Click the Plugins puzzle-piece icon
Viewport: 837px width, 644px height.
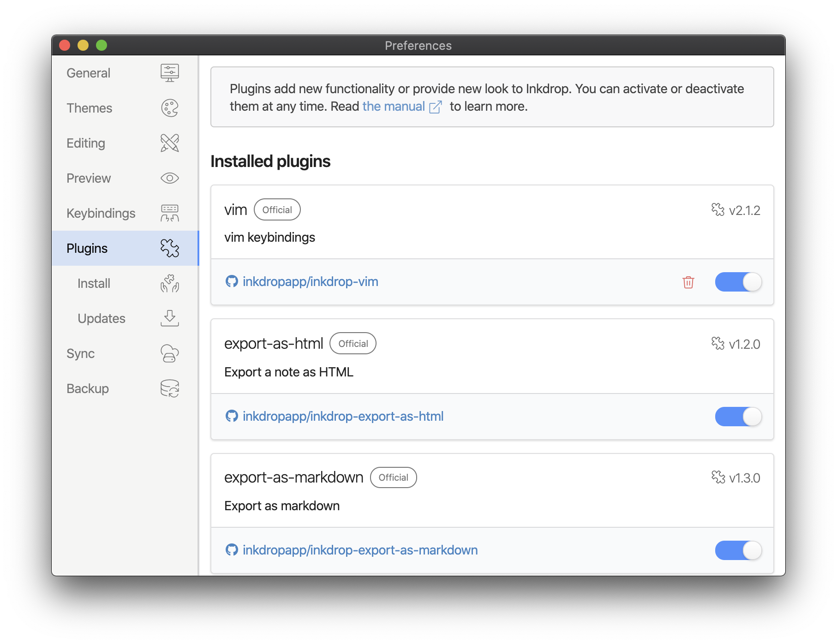(169, 248)
